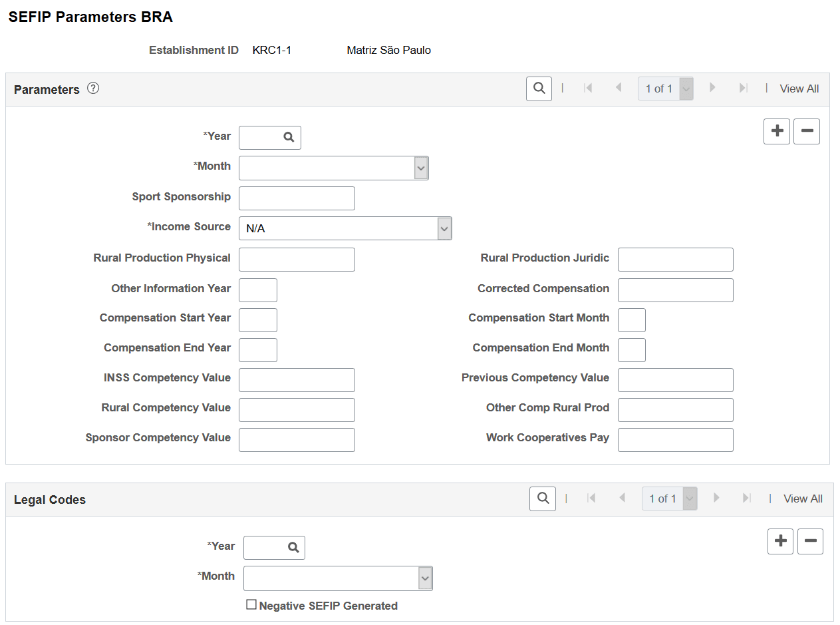Click View All in the Legal Codes section
Image resolution: width=840 pixels, height=625 pixels.
802,498
